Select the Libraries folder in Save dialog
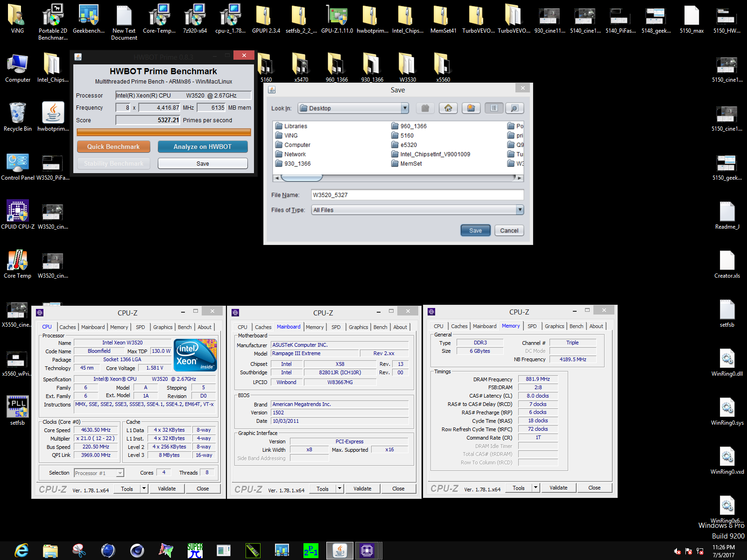747x560 pixels. [x=291, y=126]
